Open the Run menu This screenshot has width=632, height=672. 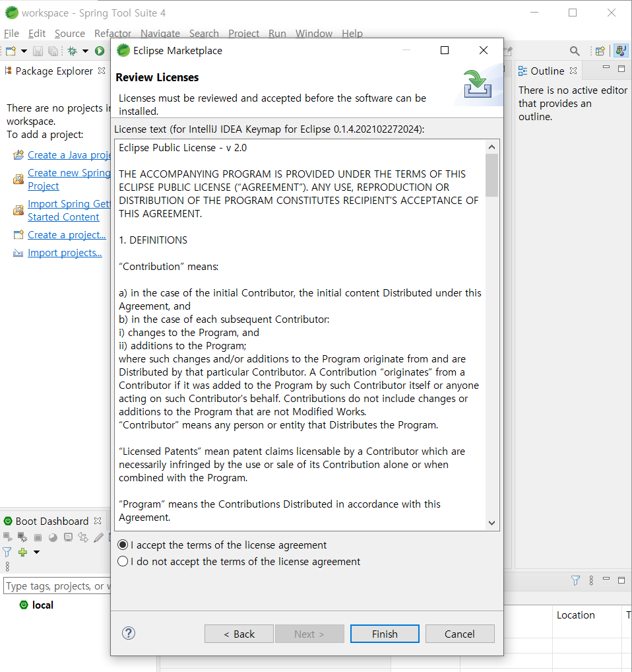click(277, 34)
